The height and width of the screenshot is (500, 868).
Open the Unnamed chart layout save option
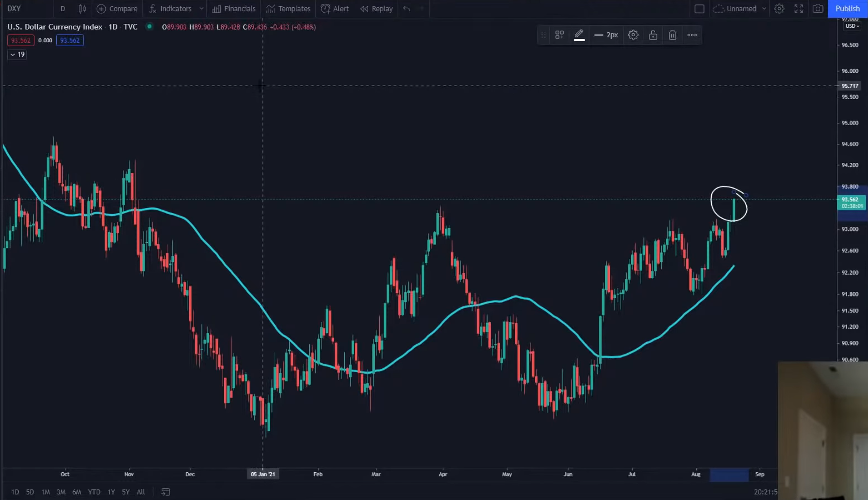pyautogui.click(x=735, y=8)
